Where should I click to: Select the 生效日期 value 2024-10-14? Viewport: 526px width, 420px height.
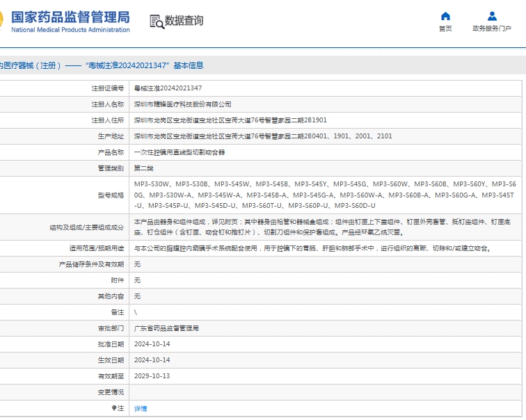(152, 360)
